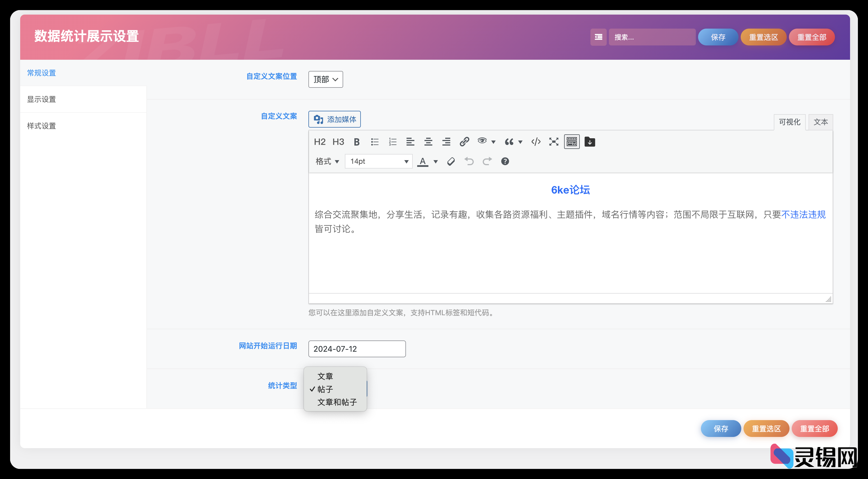Toggle the toolbar toggle keyboard icon

[571, 142]
